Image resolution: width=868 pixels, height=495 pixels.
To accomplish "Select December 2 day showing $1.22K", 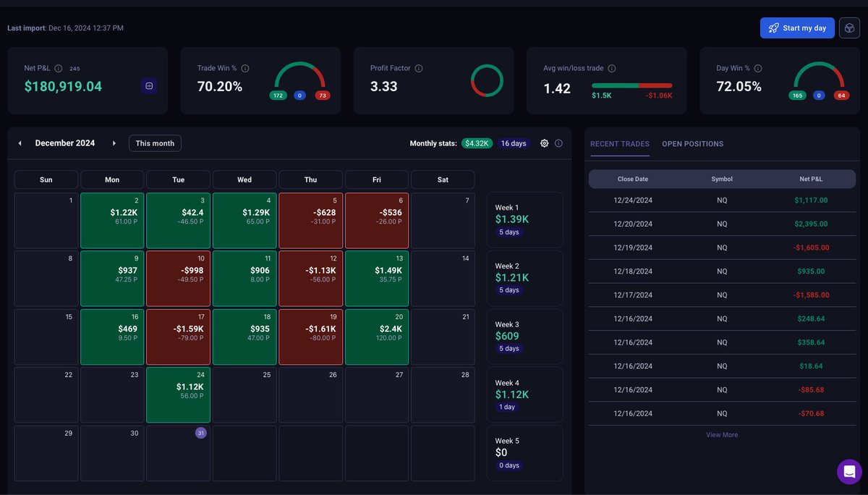I will pyautogui.click(x=112, y=220).
